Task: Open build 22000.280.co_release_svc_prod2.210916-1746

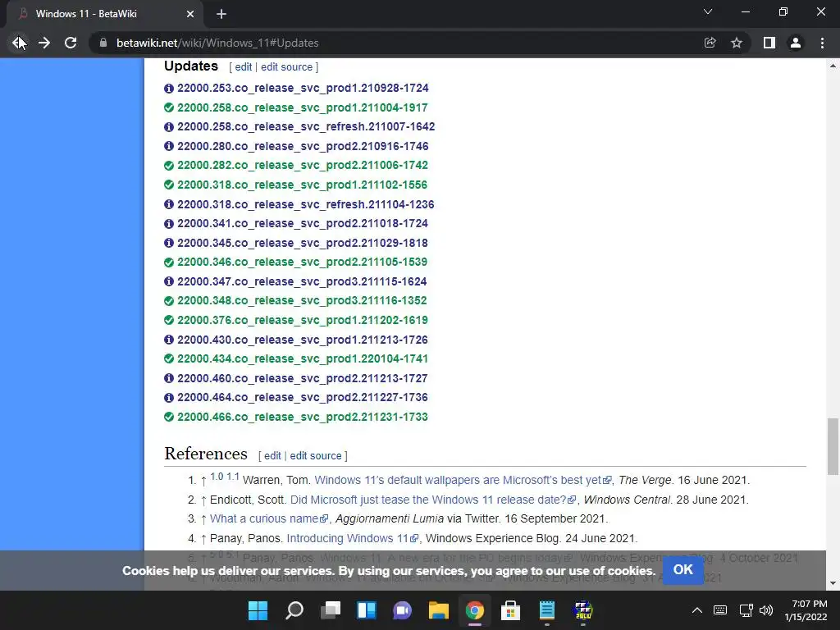Action: point(303,146)
